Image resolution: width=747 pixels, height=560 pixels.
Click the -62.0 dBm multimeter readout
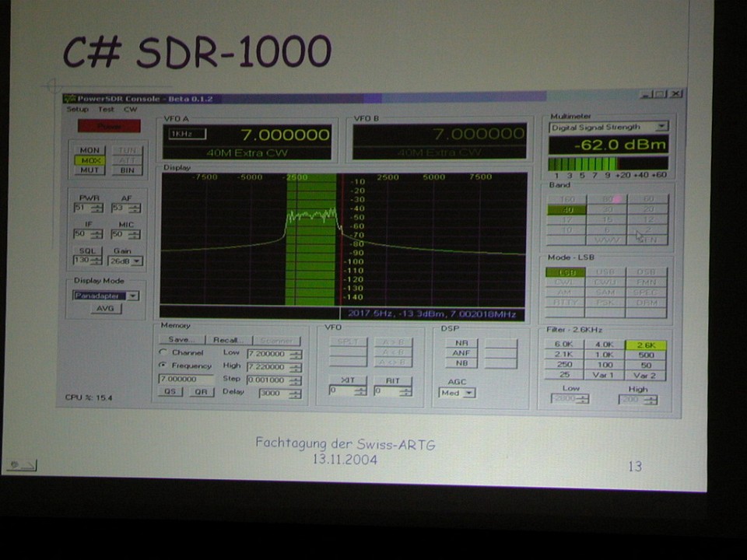608,145
